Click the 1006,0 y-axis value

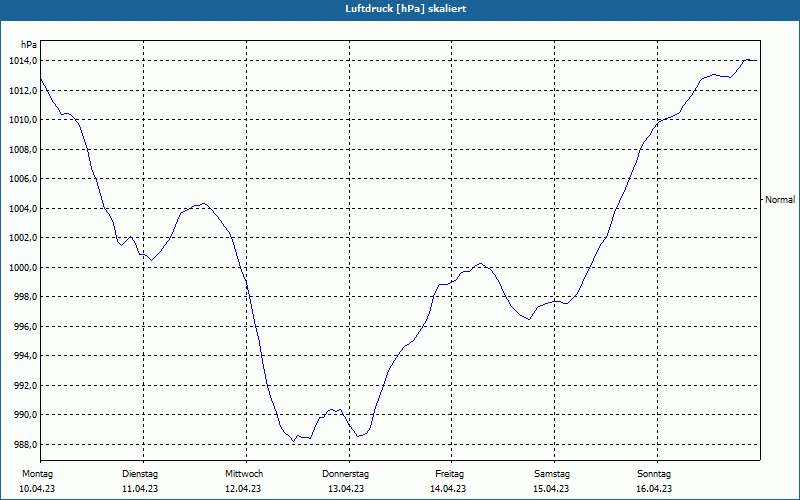[22, 179]
